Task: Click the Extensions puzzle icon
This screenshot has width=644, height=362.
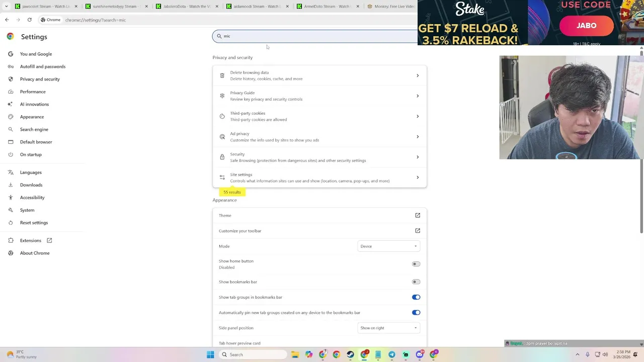Action: [10, 240]
